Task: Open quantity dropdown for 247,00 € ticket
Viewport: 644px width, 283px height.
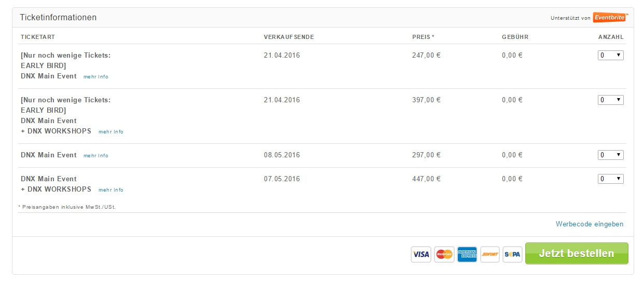Action: coord(611,56)
